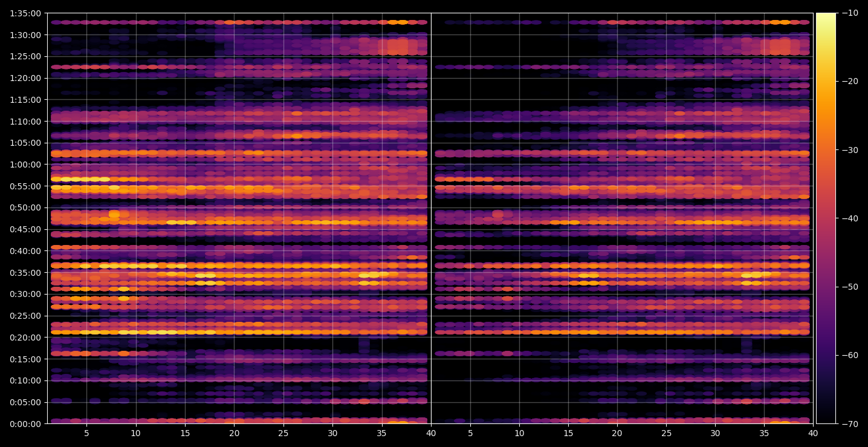Viewport: 868px width, 447px height.
Task: Pick x-axis label 15 under the right heatmap
Action: tap(568, 433)
